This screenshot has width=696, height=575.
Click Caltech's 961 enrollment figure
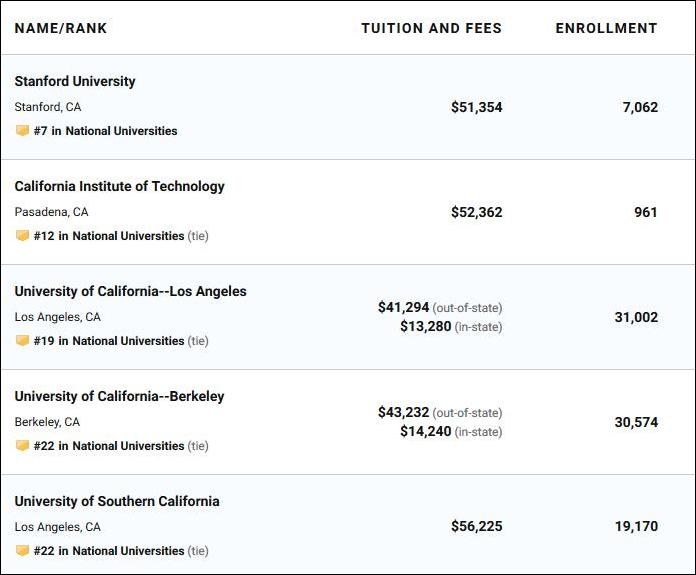pyautogui.click(x=645, y=212)
